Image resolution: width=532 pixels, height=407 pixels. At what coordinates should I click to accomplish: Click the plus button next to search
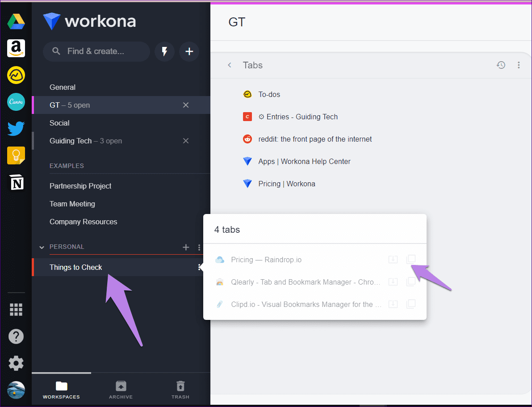click(x=189, y=51)
